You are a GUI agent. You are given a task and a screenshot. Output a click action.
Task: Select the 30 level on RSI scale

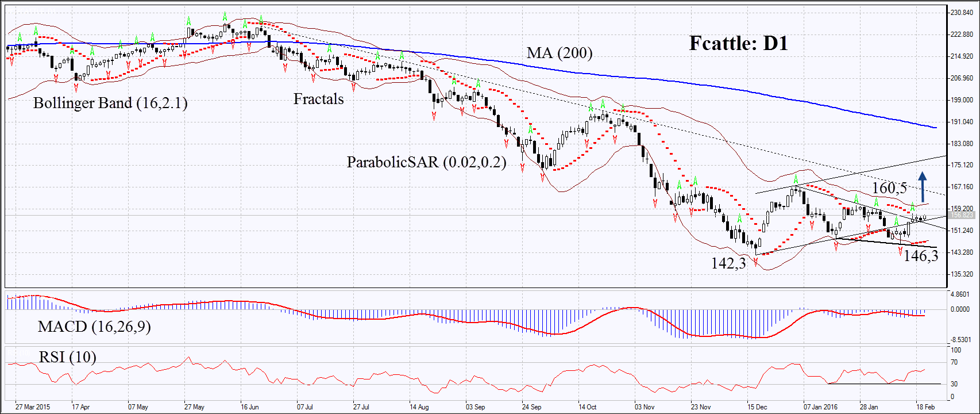click(954, 384)
